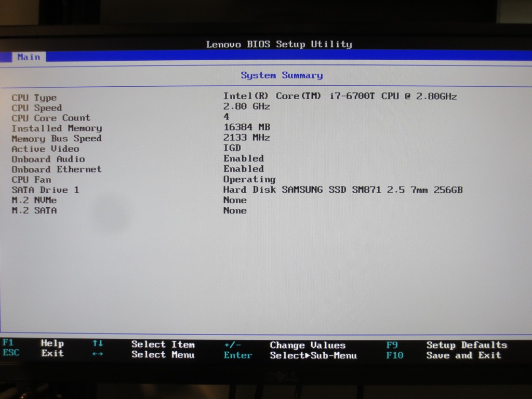Select the Memory Bus Speed label
This screenshot has width=532, height=399.
point(57,139)
